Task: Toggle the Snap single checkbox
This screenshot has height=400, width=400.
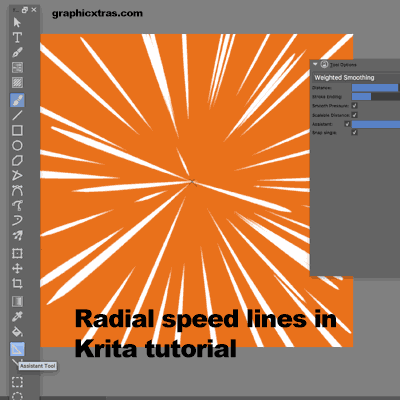Action: click(x=354, y=133)
